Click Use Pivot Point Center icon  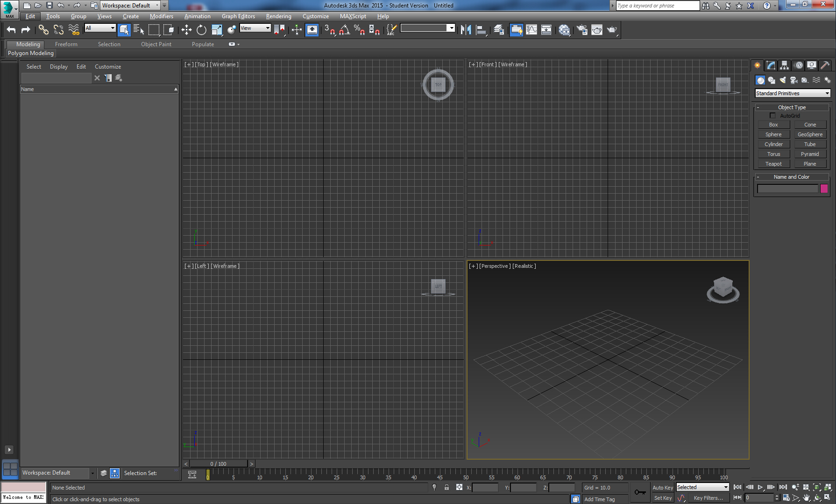tap(279, 30)
